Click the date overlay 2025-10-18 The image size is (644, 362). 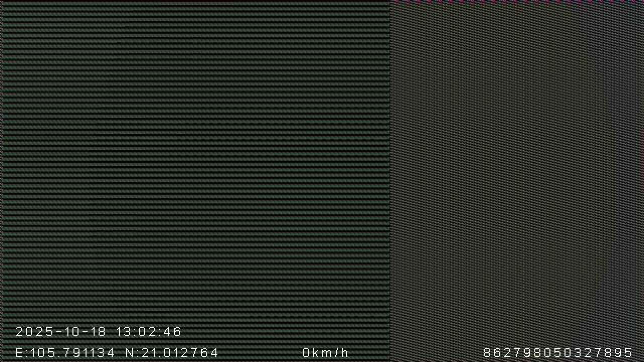coord(60,332)
